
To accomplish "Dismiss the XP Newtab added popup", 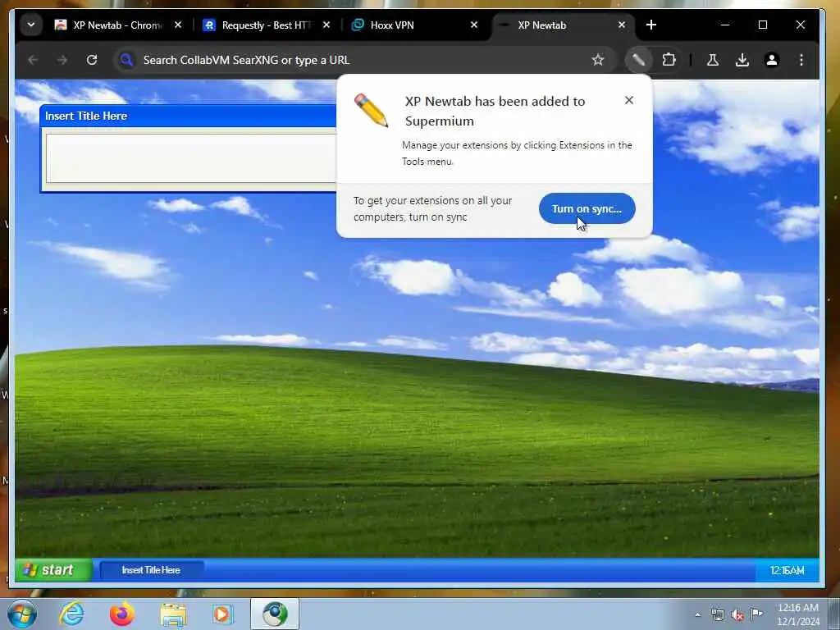I will (629, 100).
